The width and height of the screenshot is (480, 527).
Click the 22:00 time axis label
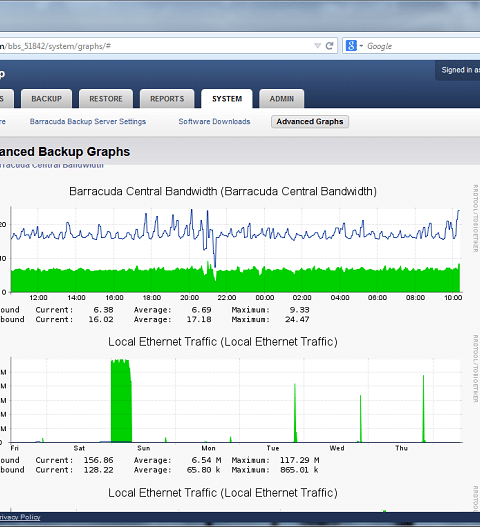click(227, 298)
